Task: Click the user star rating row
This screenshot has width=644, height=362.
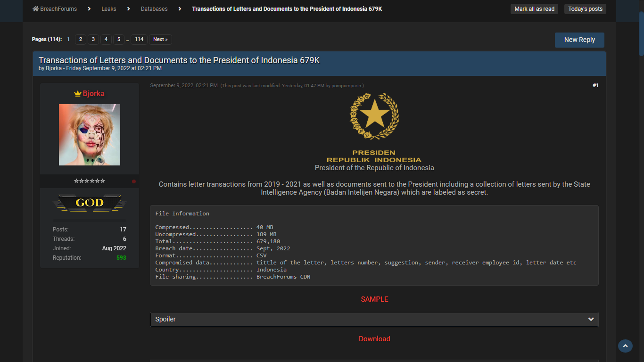Action: (90, 181)
